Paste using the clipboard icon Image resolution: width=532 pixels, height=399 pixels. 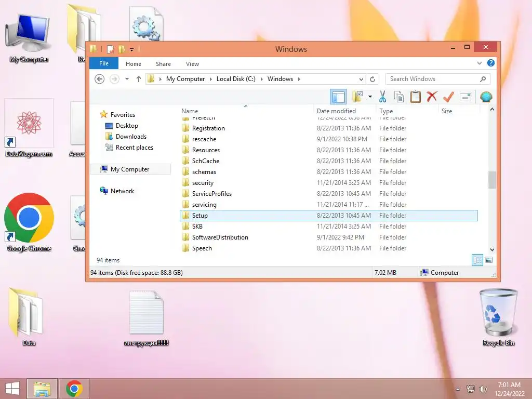click(x=415, y=97)
